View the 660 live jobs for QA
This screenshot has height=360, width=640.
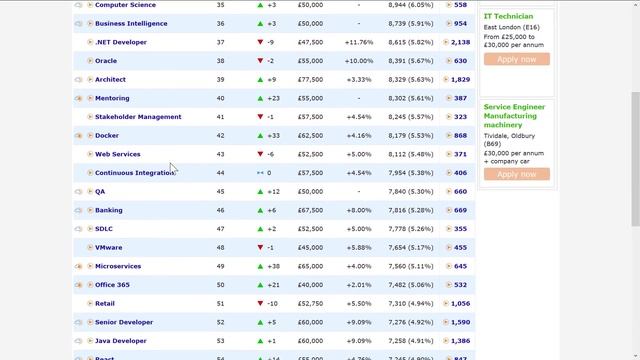click(x=460, y=191)
